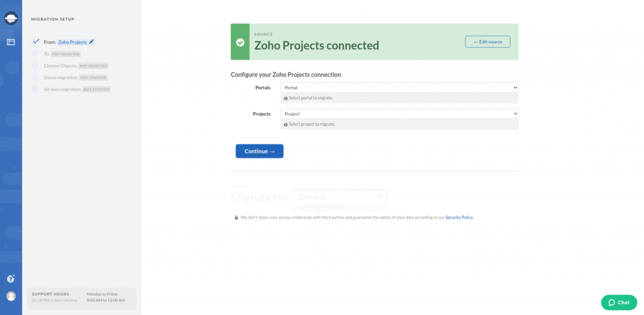Select the To: Not Selected step
Image resolution: width=644 pixels, height=315 pixels.
[x=62, y=54]
